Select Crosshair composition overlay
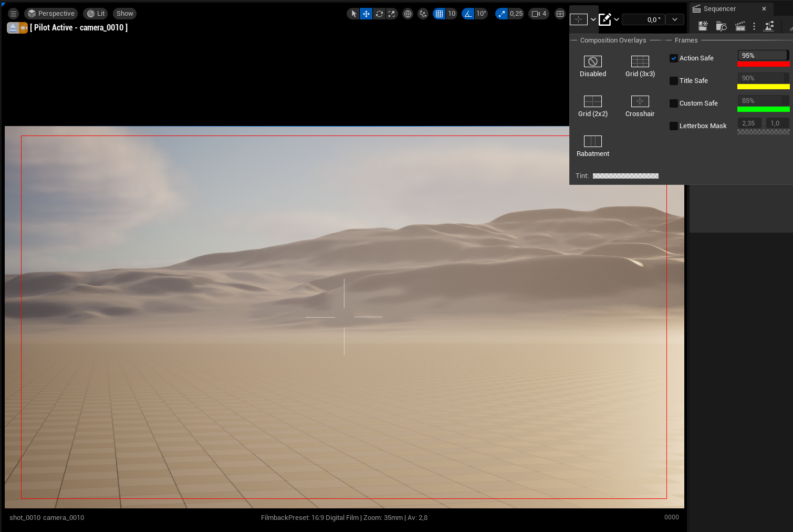The height and width of the screenshot is (532, 793). click(x=640, y=107)
